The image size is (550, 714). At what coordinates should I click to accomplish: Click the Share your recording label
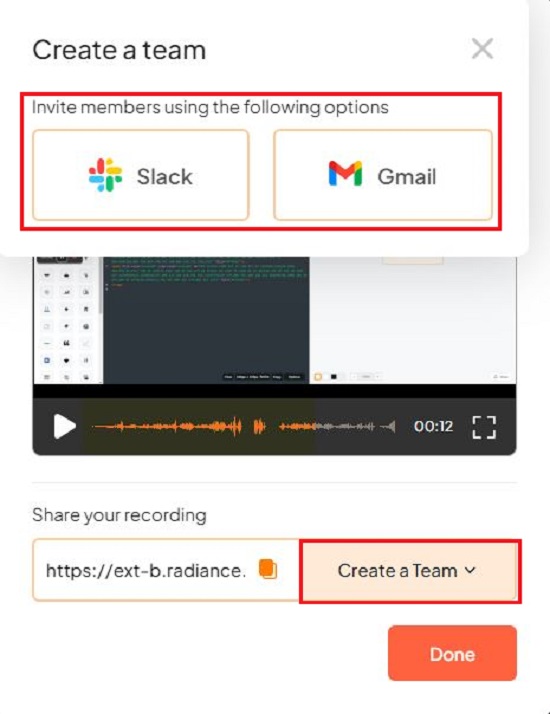[119, 515]
